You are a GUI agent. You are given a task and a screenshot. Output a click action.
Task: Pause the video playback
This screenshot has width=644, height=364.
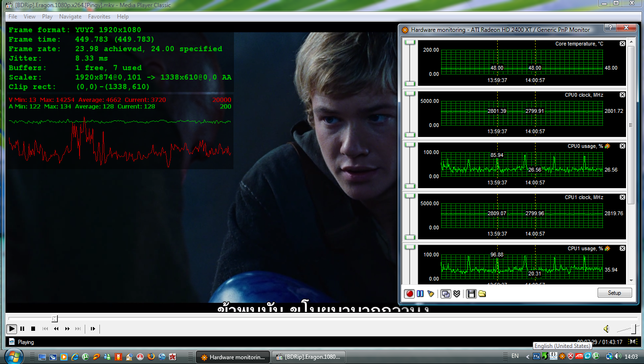click(22, 328)
